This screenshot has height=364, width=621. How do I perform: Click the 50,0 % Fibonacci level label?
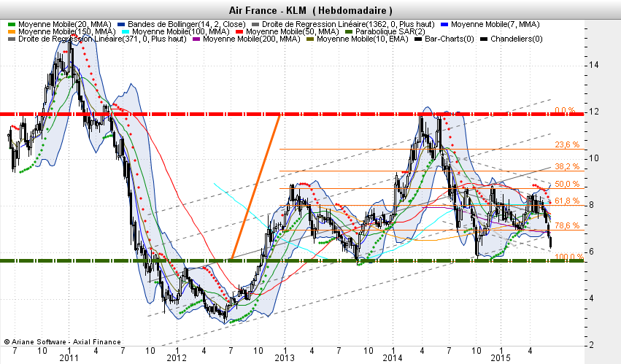coord(567,184)
